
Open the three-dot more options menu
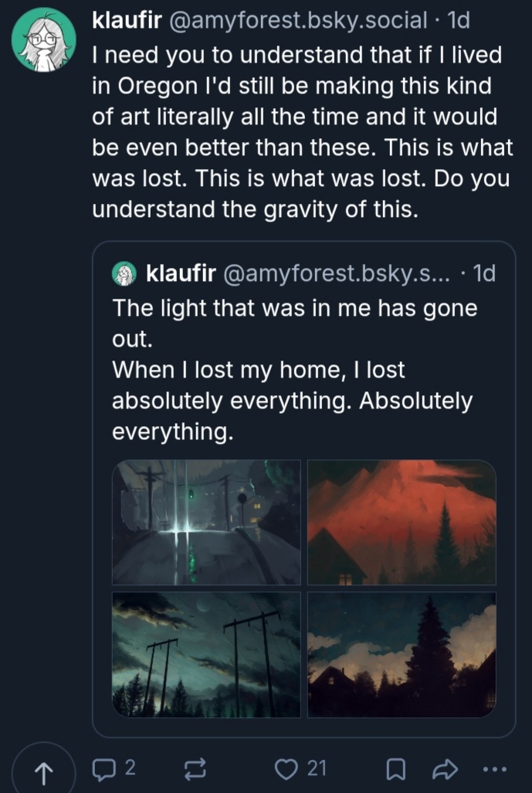495,768
